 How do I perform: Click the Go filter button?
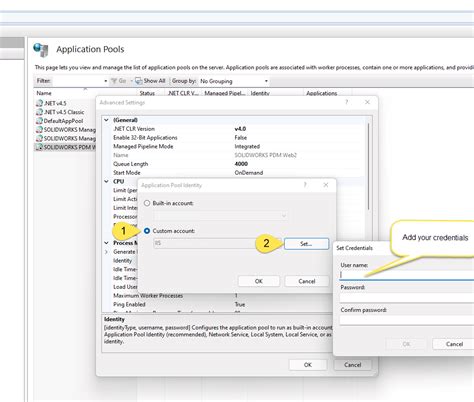click(119, 81)
